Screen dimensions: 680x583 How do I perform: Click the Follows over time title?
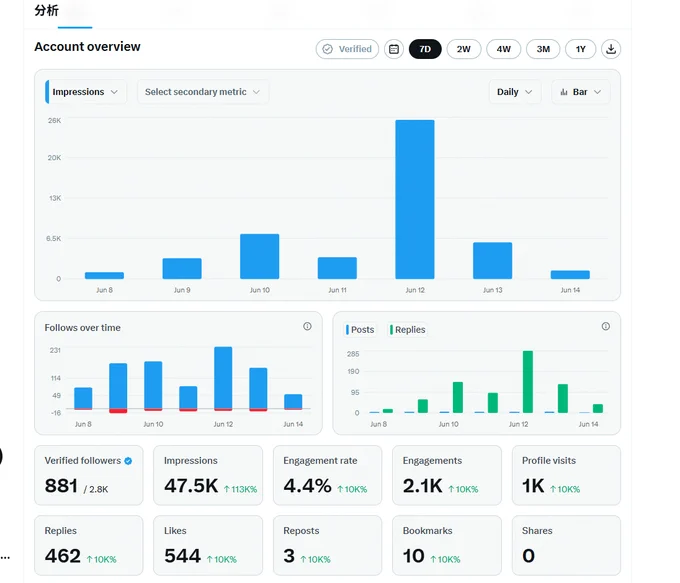[82, 328]
